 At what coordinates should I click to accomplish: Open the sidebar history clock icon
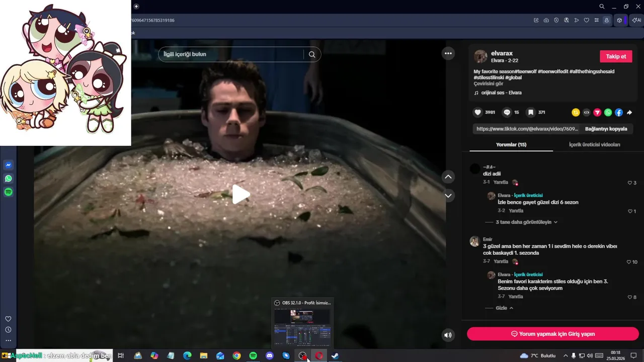coord(8,330)
